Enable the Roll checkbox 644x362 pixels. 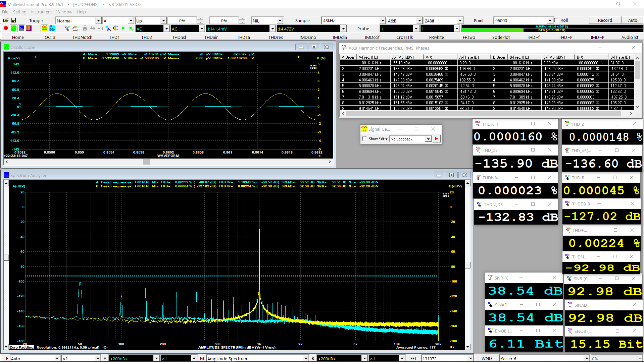tap(556, 20)
